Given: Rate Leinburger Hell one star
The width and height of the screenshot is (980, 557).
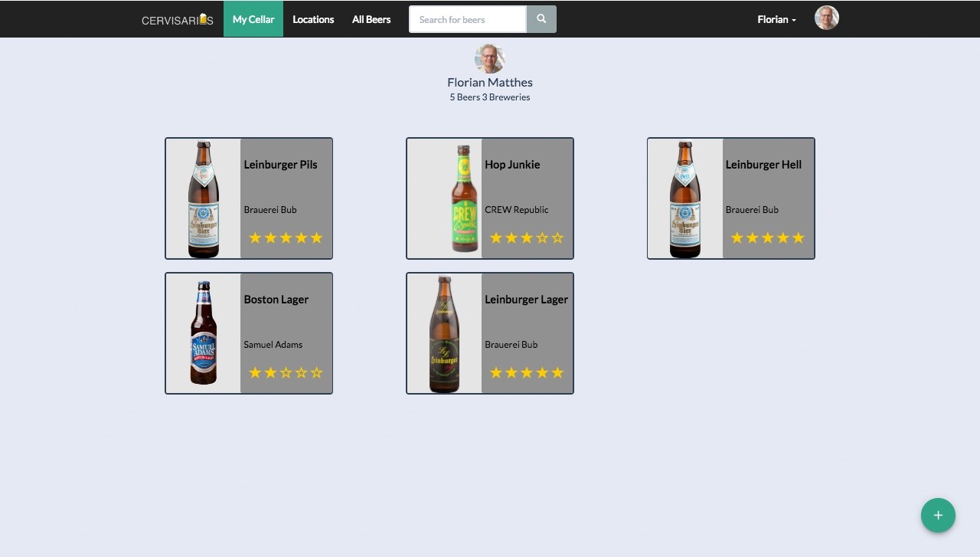Looking at the screenshot, I should (737, 238).
